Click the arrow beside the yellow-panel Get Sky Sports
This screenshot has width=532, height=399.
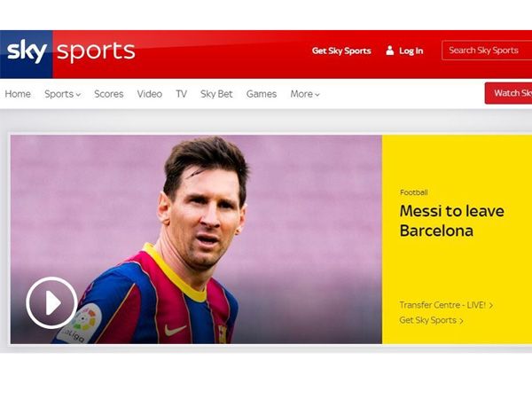coord(461,321)
